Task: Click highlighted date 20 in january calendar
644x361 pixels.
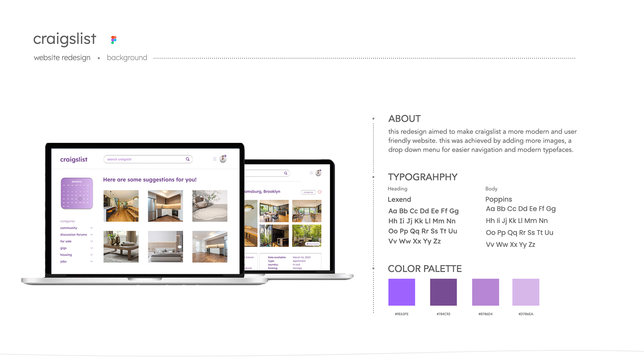Action: point(80,199)
